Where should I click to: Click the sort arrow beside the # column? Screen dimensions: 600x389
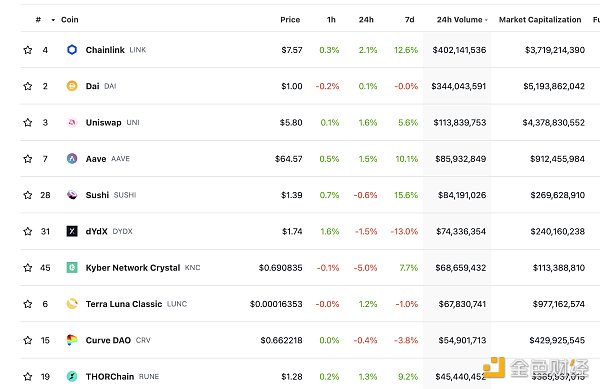pos(53,20)
